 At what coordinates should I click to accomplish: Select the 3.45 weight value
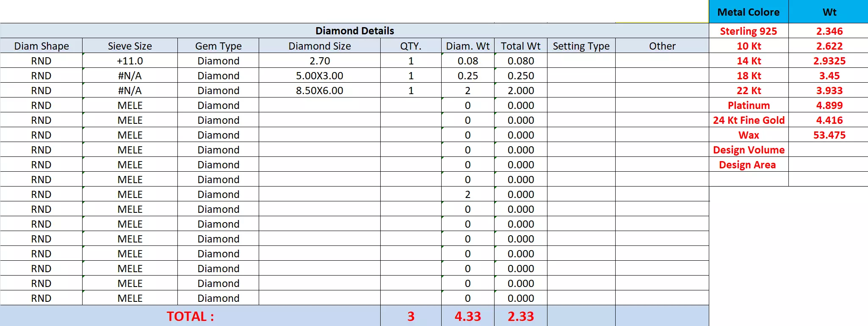tap(829, 75)
